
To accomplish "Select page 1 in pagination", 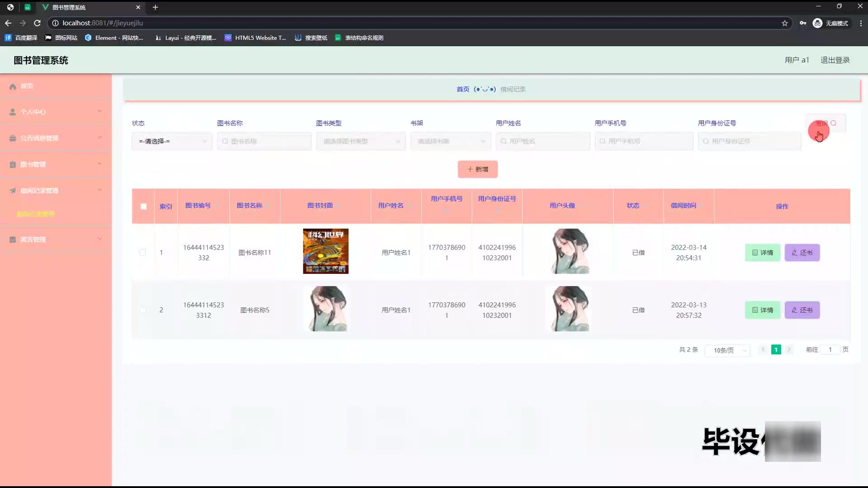I will coord(776,350).
